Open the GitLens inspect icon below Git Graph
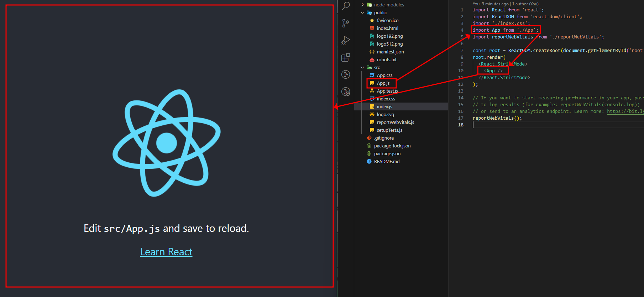The height and width of the screenshot is (297, 644). coord(346,92)
